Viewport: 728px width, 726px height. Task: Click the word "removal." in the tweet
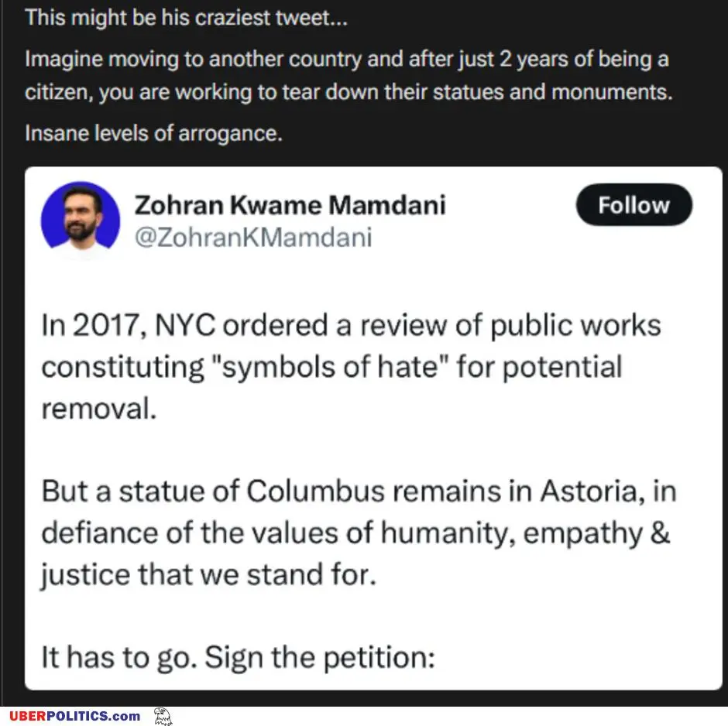(x=98, y=408)
